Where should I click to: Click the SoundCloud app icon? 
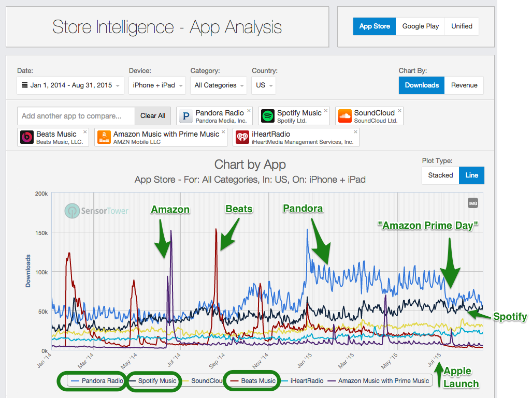344,116
